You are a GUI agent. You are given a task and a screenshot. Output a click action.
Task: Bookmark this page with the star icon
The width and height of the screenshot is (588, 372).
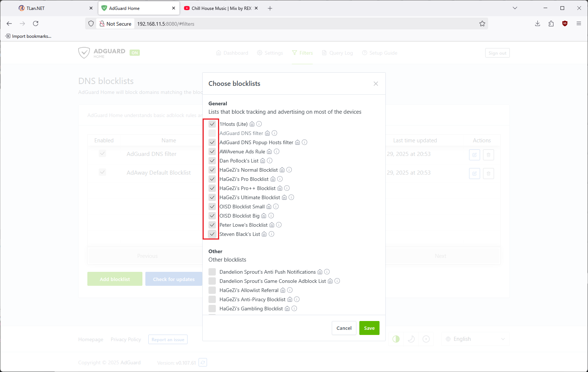tap(482, 24)
